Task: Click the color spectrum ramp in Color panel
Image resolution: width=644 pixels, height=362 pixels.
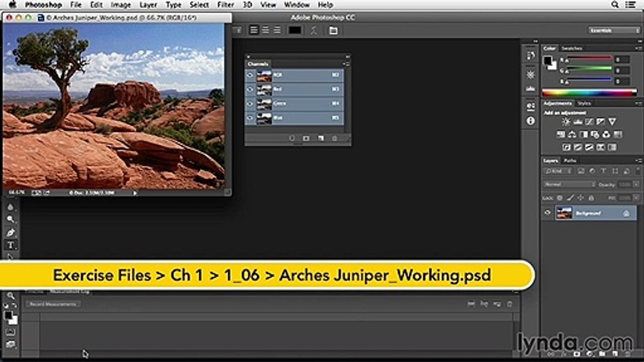Action: (x=589, y=93)
